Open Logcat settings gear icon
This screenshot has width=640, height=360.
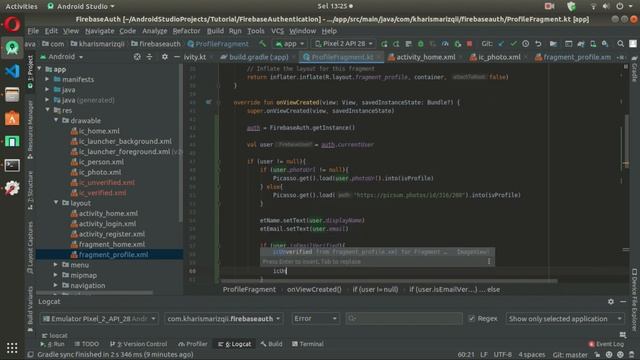point(611,301)
